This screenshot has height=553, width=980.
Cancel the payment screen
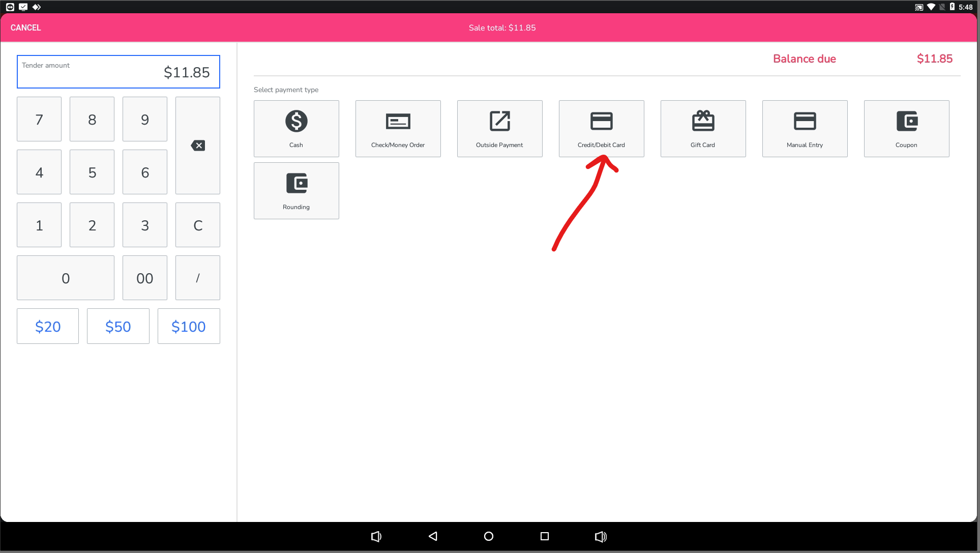pos(25,27)
